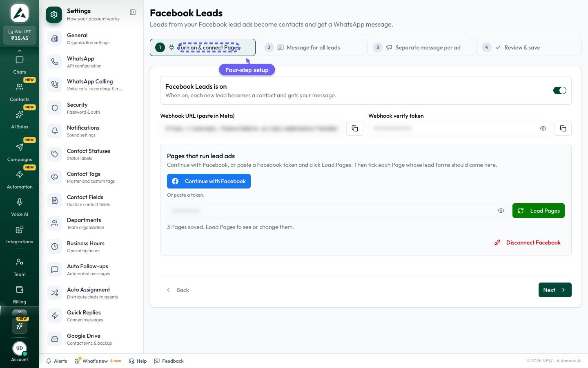Open What's new in bottom bar
The image size is (588, 368).
98,361
